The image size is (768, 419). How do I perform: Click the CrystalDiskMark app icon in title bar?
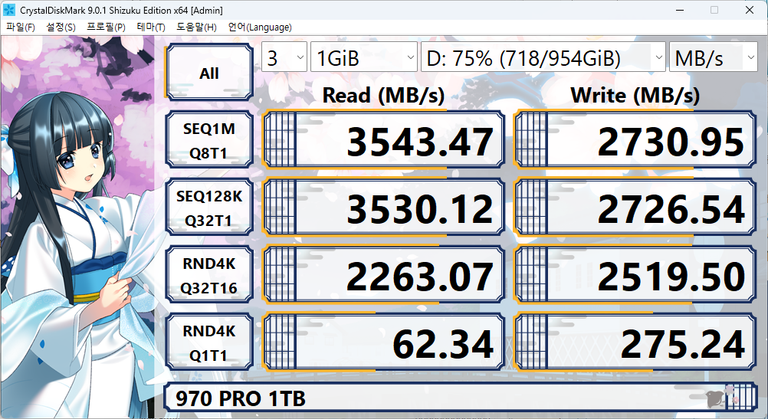(x=9, y=10)
